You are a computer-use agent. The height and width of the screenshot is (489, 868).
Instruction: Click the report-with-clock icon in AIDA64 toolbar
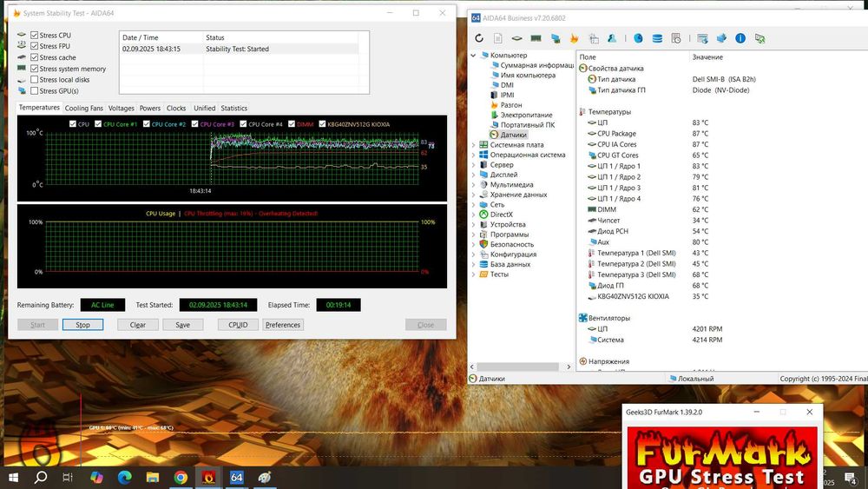676,38
